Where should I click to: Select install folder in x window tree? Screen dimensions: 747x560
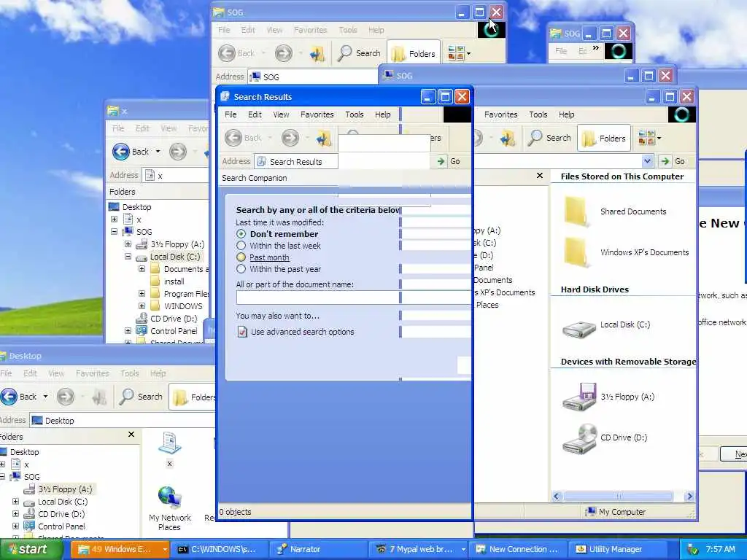click(174, 281)
